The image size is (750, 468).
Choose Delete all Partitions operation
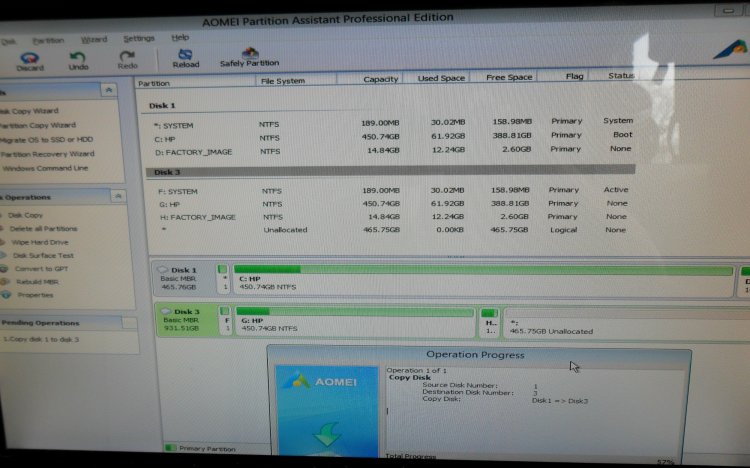pyautogui.click(x=43, y=229)
